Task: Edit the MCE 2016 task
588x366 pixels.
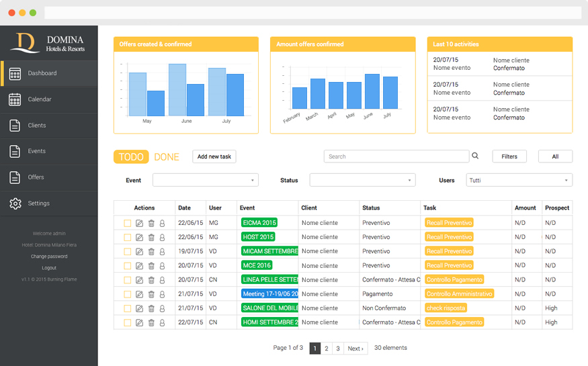Action: pyautogui.click(x=139, y=266)
